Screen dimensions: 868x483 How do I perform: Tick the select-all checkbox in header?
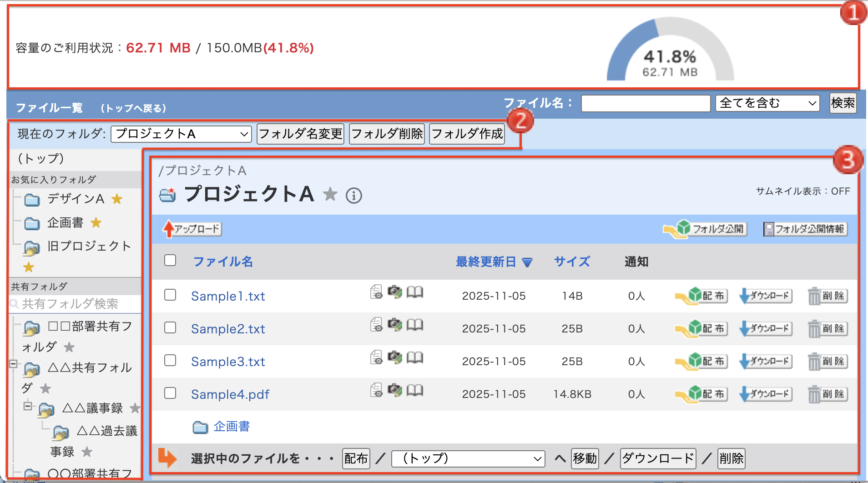(x=170, y=260)
